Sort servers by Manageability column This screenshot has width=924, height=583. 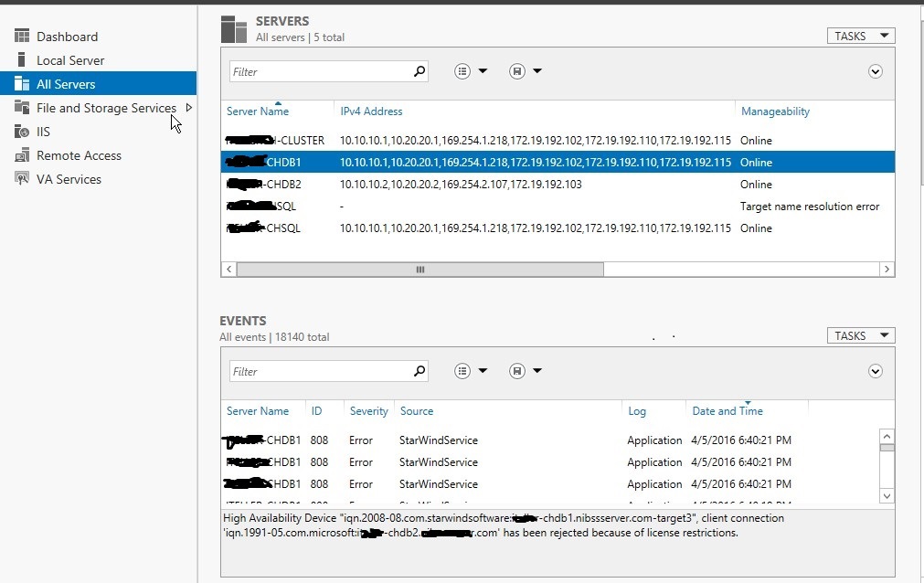click(775, 111)
